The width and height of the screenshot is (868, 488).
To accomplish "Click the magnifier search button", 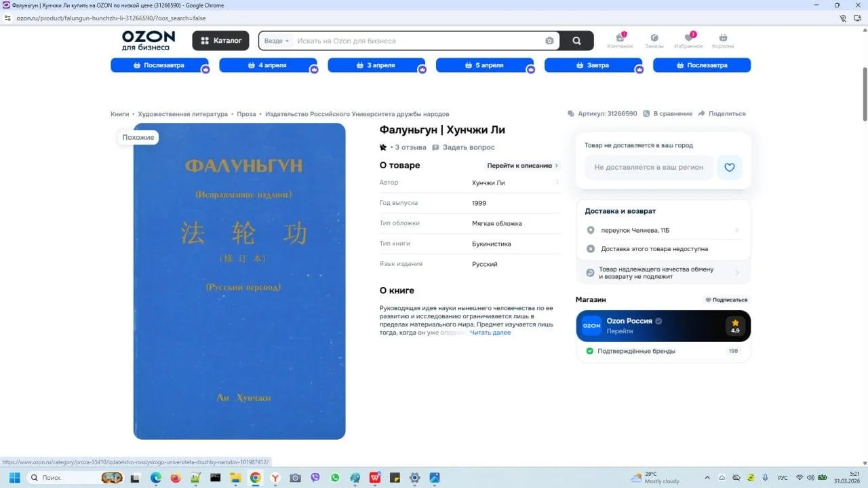I will point(576,41).
